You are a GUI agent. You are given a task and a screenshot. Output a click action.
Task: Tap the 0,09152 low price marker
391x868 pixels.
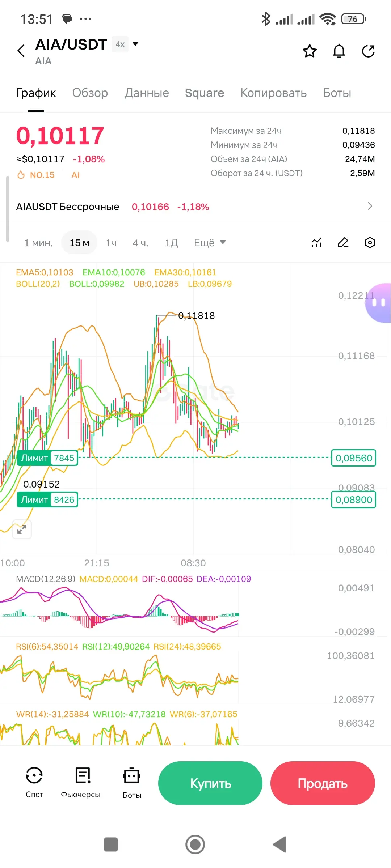point(41,484)
